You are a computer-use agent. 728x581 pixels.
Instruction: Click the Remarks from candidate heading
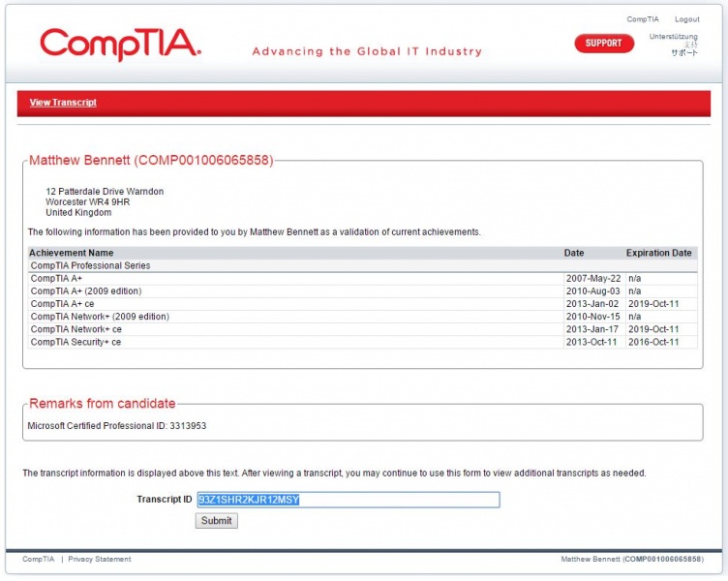click(103, 403)
